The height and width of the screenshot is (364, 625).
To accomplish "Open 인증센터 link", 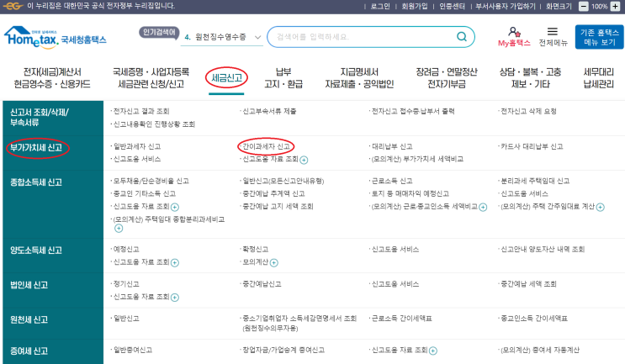I will click(x=452, y=7).
